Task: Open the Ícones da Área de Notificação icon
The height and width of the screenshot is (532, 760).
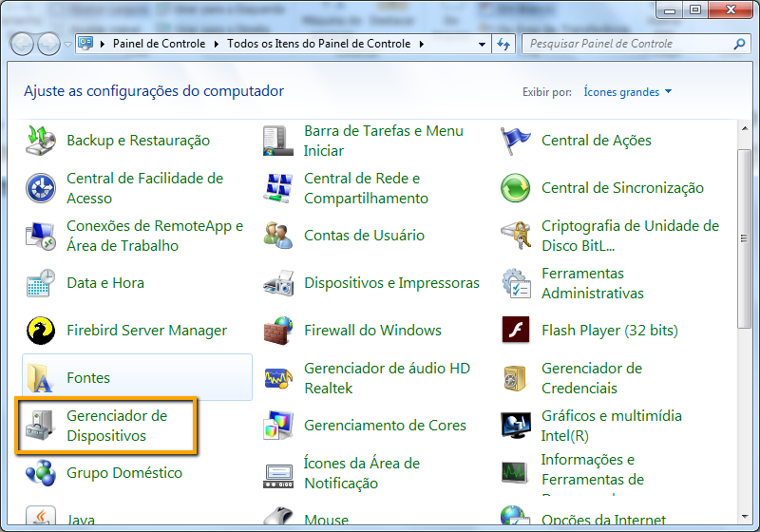Action: (x=277, y=477)
